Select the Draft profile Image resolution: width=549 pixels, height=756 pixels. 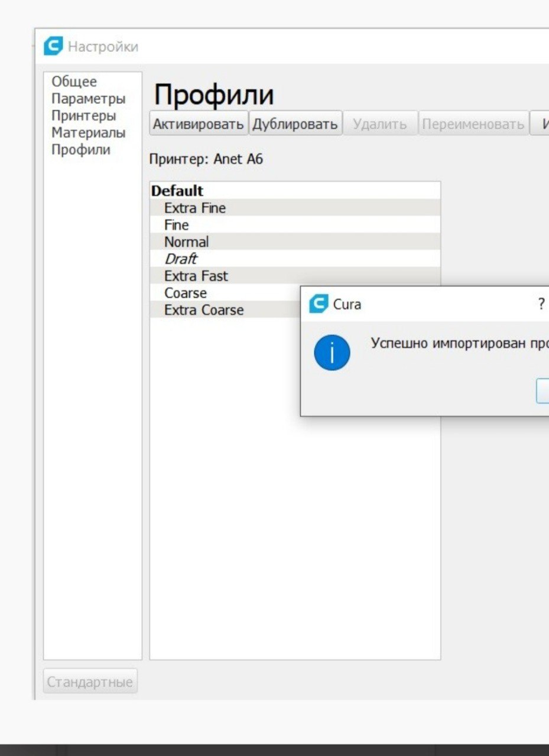point(295,259)
